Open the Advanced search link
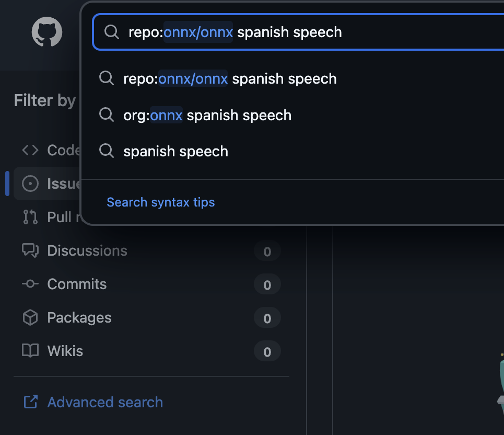Screen dimensions: 504x435 tap(105, 402)
